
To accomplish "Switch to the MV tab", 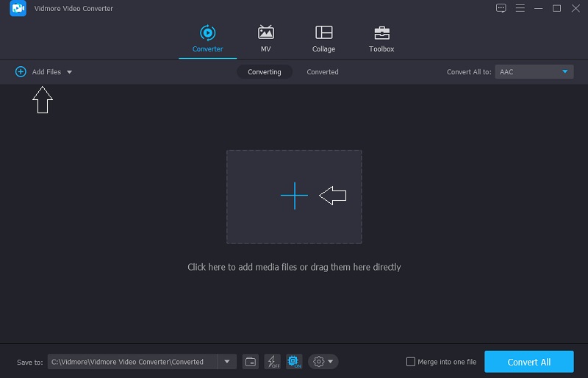I will point(265,39).
